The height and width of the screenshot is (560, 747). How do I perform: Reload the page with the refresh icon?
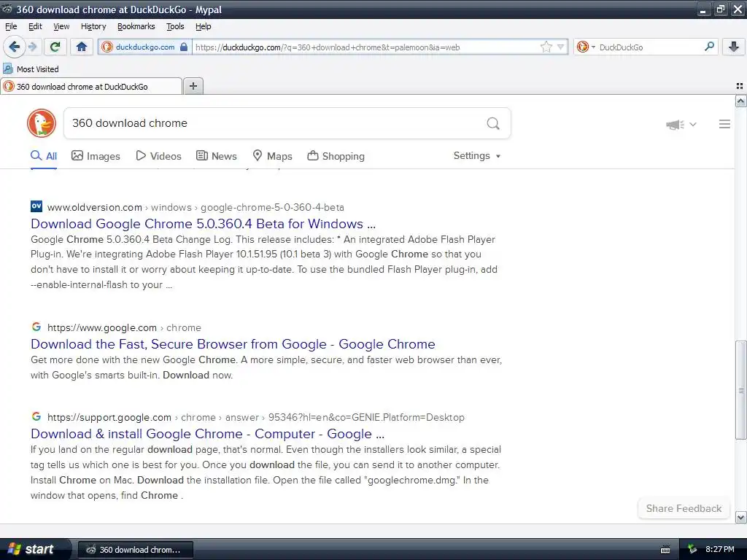click(55, 47)
